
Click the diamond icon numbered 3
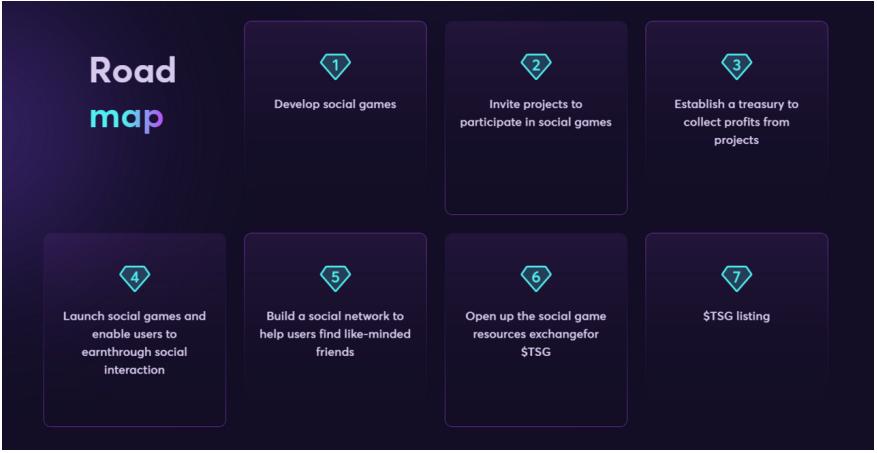tap(736, 66)
